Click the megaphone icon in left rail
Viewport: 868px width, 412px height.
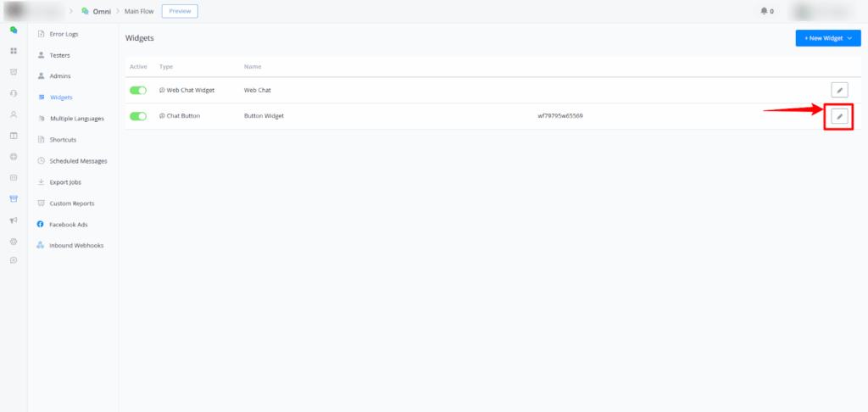pos(14,220)
